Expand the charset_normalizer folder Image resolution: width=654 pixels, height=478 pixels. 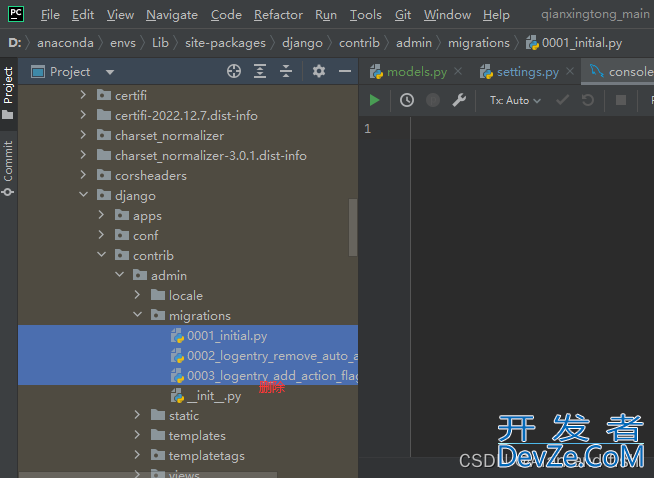83,135
